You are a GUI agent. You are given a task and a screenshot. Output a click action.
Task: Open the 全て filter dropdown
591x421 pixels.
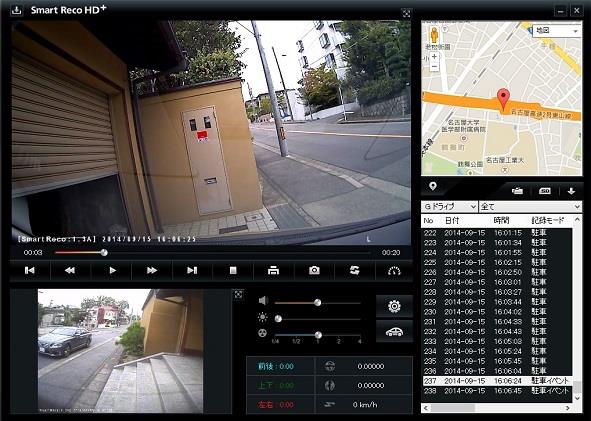(530, 207)
